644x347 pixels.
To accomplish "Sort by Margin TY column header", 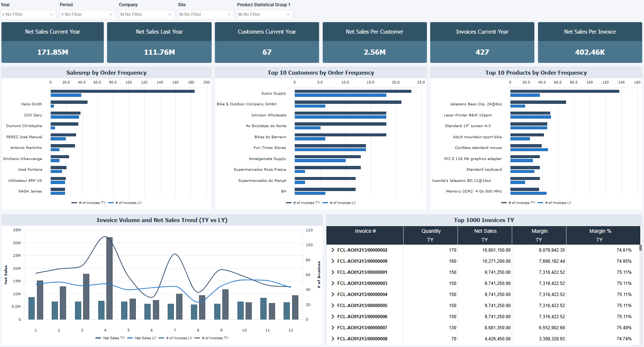I will click(539, 235).
